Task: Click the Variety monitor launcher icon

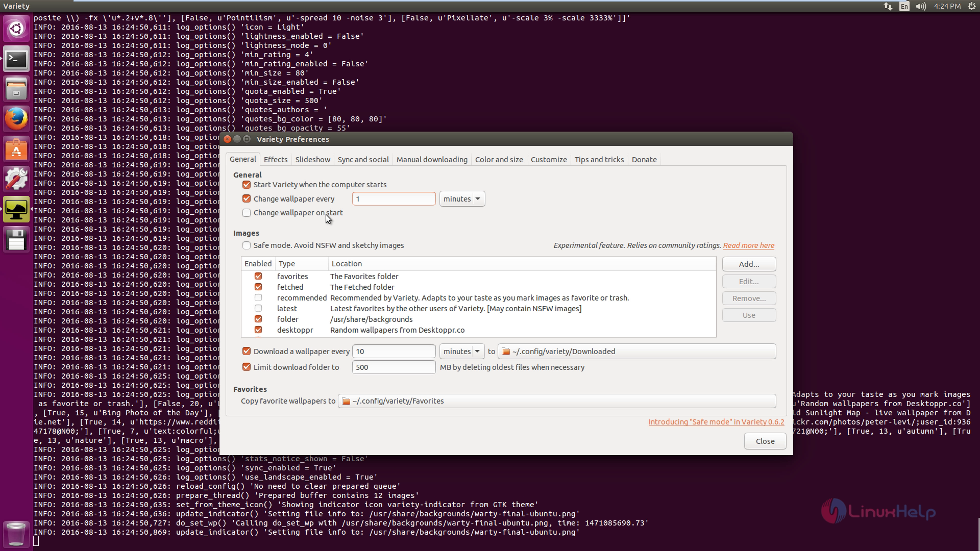Action: pyautogui.click(x=16, y=210)
